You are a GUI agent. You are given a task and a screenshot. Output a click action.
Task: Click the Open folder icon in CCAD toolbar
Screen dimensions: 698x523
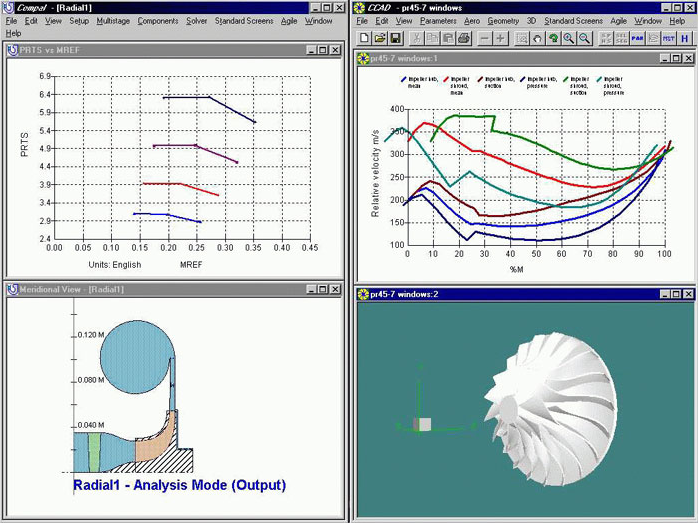click(380, 38)
